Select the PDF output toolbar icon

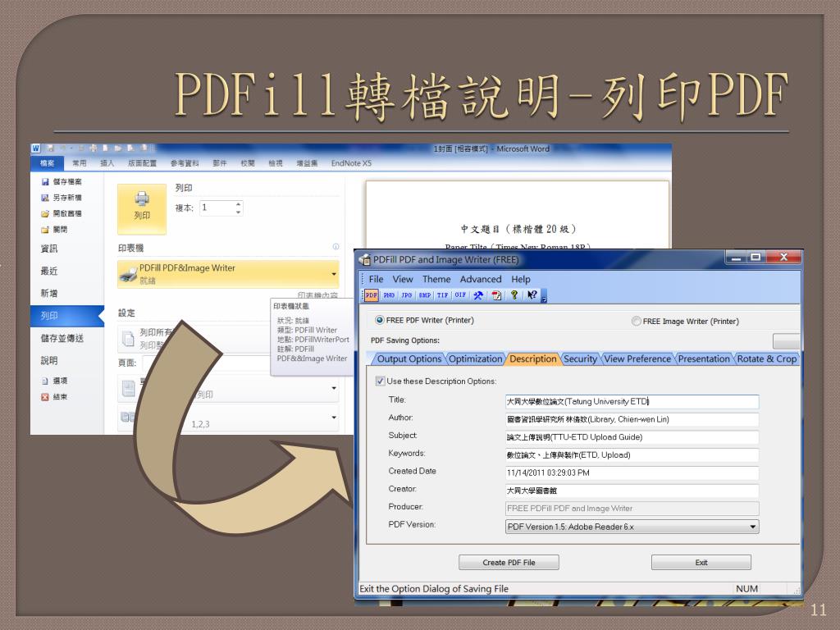tap(372, 295)
